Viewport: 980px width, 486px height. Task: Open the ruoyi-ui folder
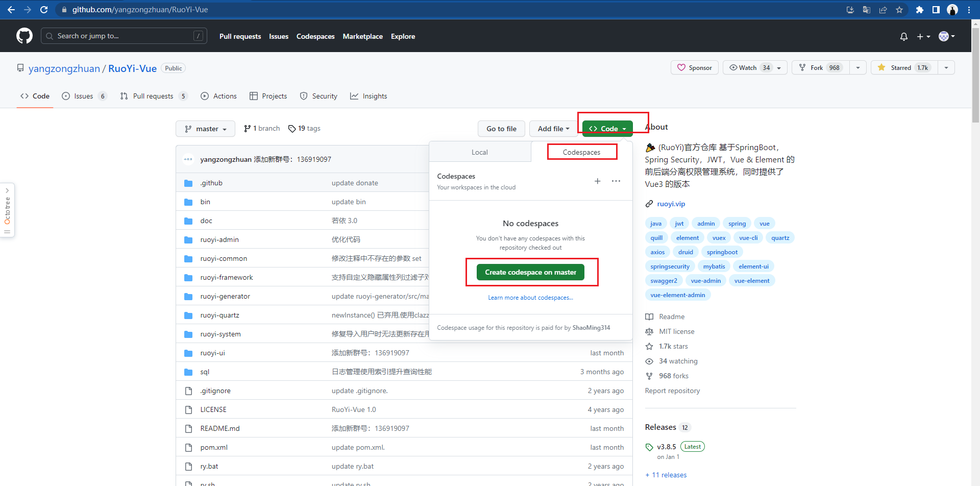pos(212,353)
